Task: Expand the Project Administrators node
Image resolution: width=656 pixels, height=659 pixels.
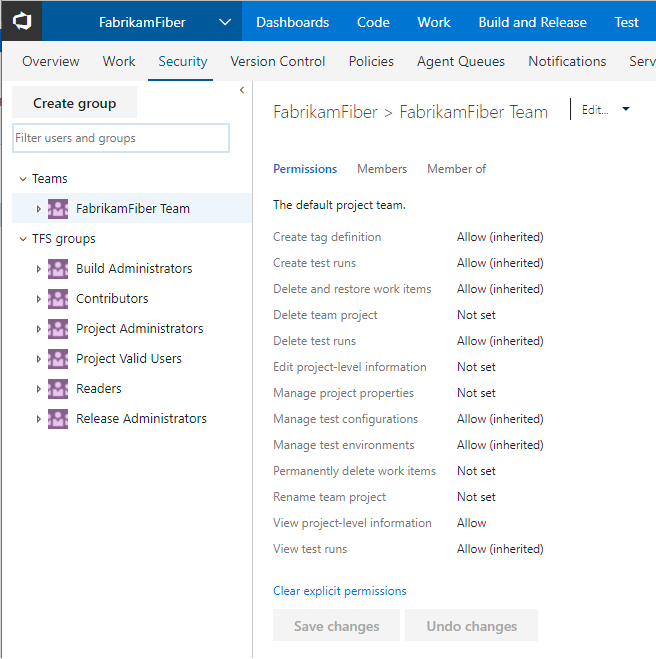Action: tap(38, 329)
